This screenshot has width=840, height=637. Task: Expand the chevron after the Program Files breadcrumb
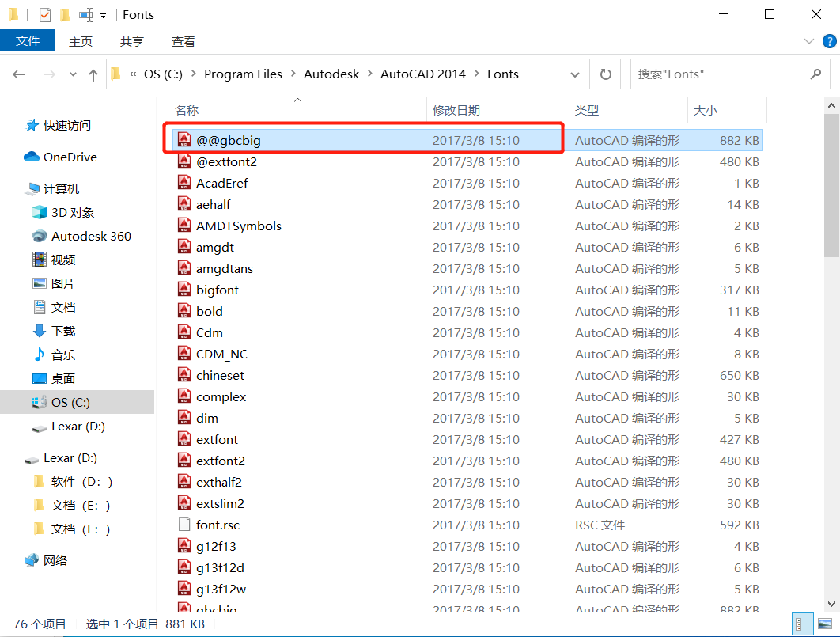[293, 74]
